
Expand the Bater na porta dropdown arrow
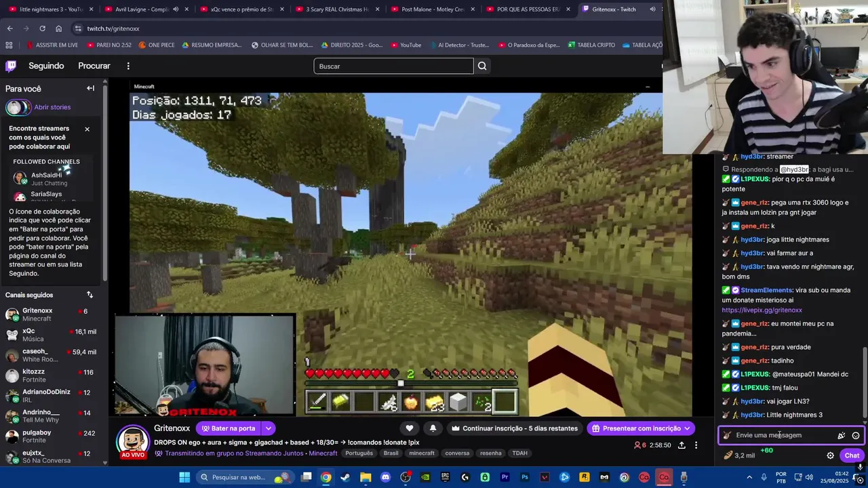(269, 428)
